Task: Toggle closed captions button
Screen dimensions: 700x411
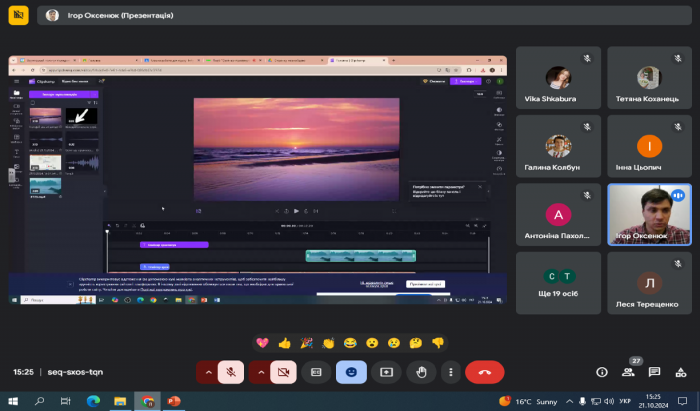Action: click(x=317, y=371)
